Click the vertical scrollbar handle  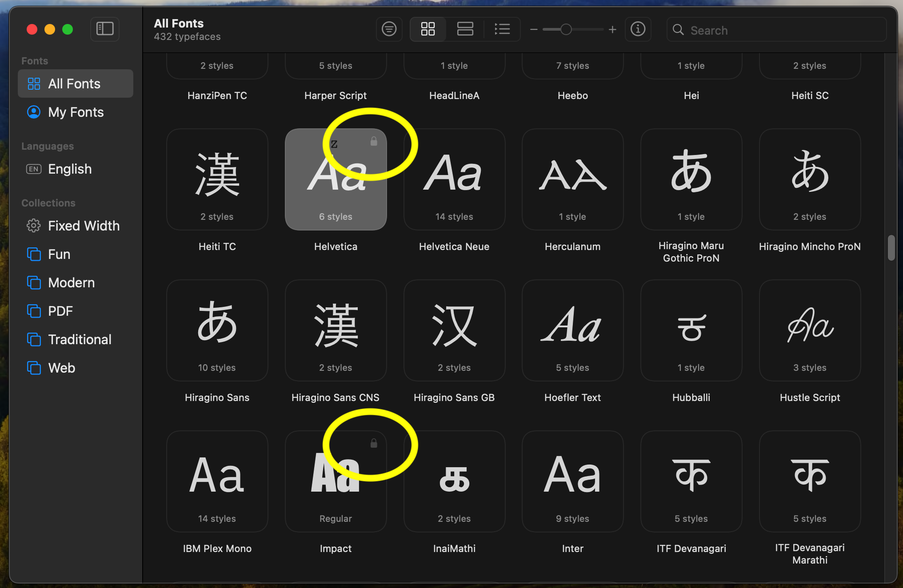(x=891, y=248)
